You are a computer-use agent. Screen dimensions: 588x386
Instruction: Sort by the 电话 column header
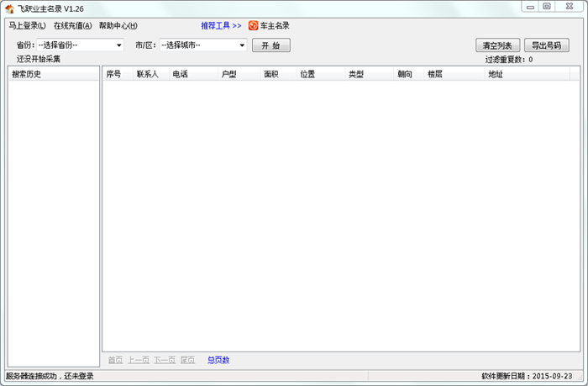click(181, 74)
